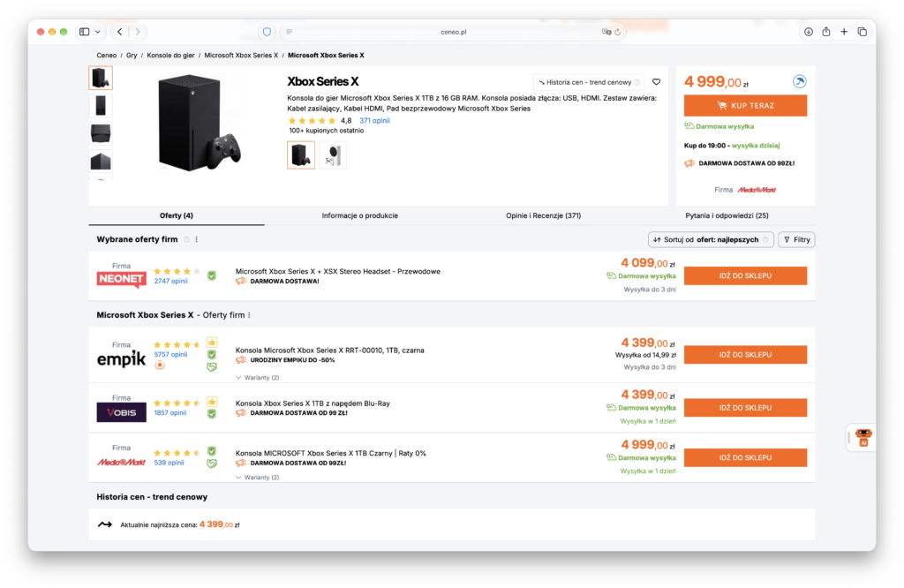
Task: Click the green trust shield in NEONET row
Action: click(x=212, y=275)
